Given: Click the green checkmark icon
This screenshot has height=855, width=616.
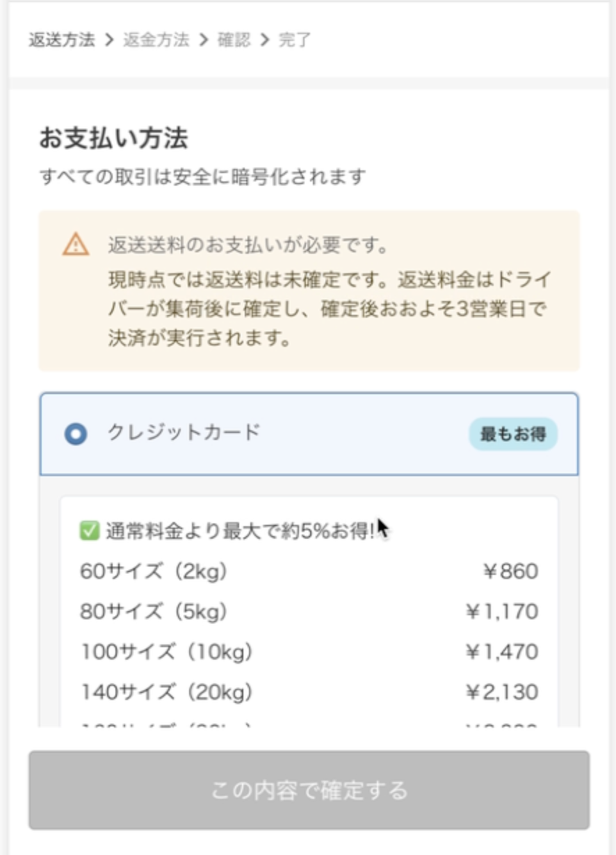Looking at the screenshot, I should [90, 531].
